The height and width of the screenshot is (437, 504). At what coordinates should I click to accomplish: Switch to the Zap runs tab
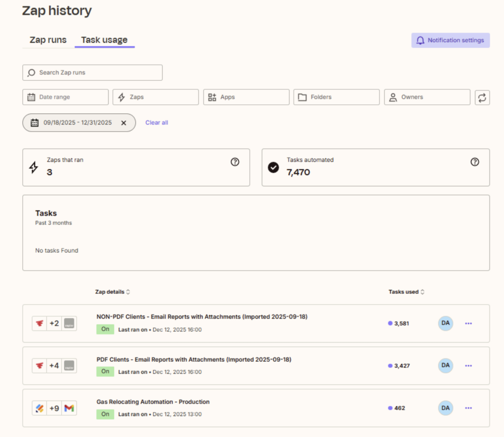click(48, 40)
